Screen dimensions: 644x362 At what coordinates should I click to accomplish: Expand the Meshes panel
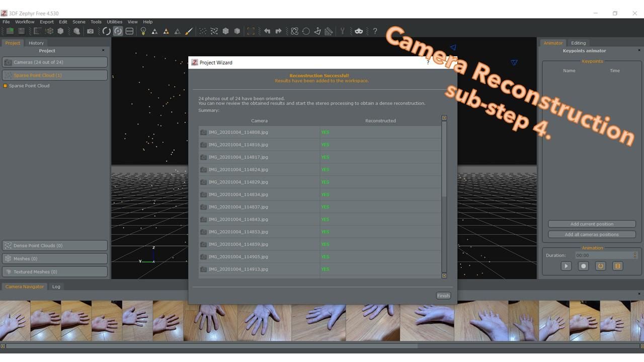point(55,258)
